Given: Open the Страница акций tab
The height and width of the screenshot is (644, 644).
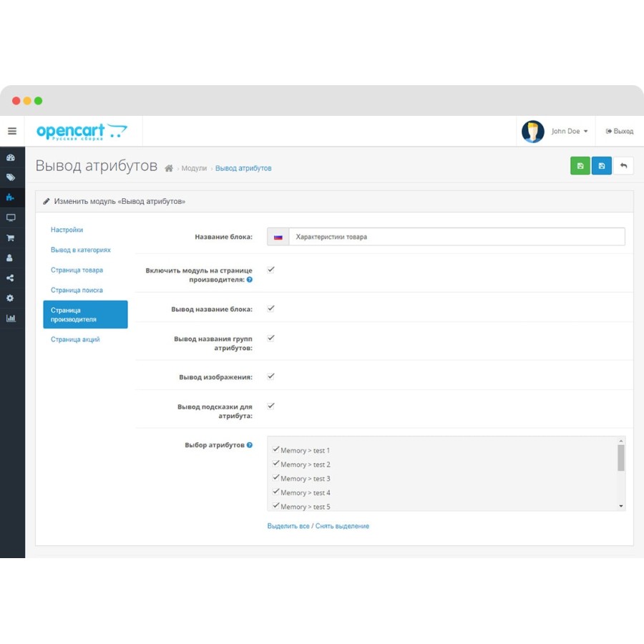Looking at the screenshot, I should 75,340.
